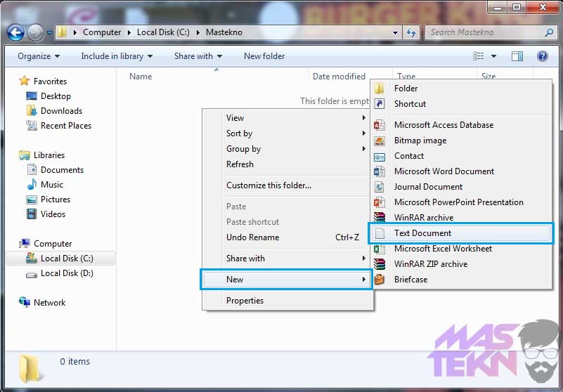Open recent pages dropdown beside Forward button
The image size is (563, 392).
49,32
